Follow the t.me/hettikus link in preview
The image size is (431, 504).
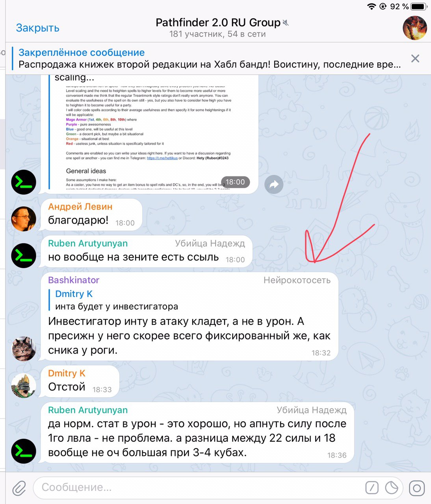(162, 158)
